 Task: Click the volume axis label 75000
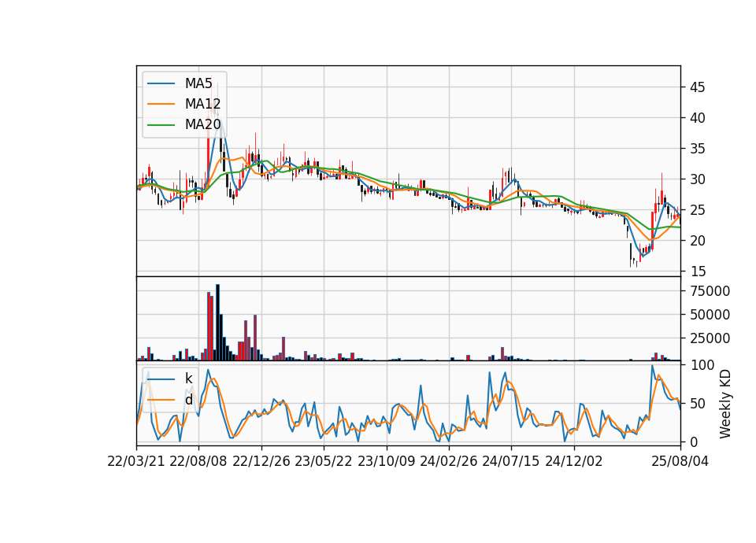pos(710,291)
